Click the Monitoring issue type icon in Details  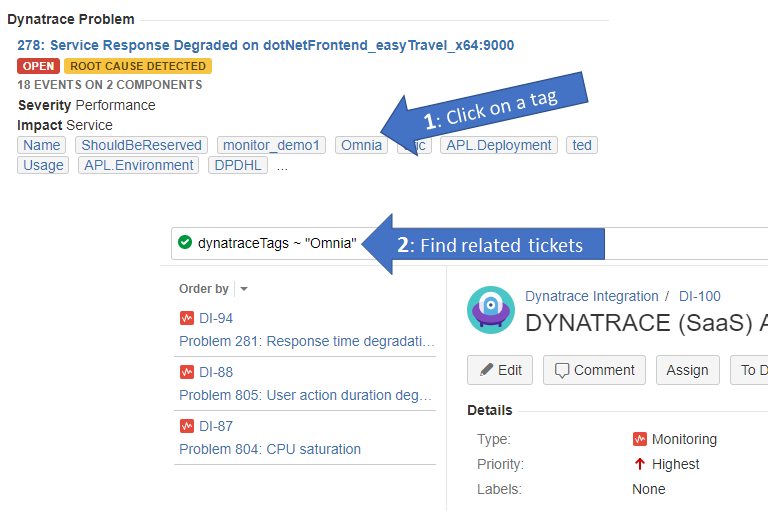(640, 439)
